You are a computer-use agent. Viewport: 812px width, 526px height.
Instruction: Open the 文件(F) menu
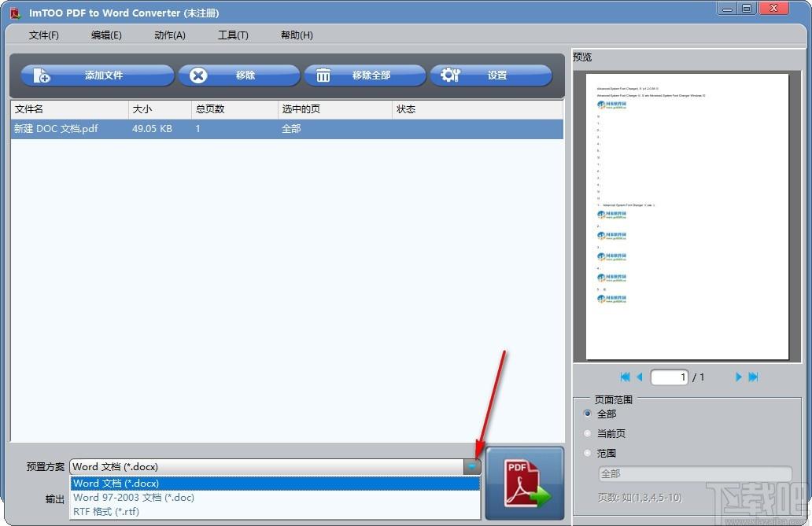click(x=44, y=35)
